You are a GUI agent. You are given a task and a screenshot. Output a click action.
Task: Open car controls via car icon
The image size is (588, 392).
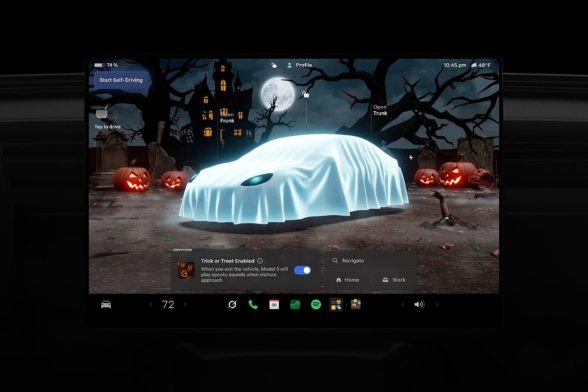click(x=106, y=305)
